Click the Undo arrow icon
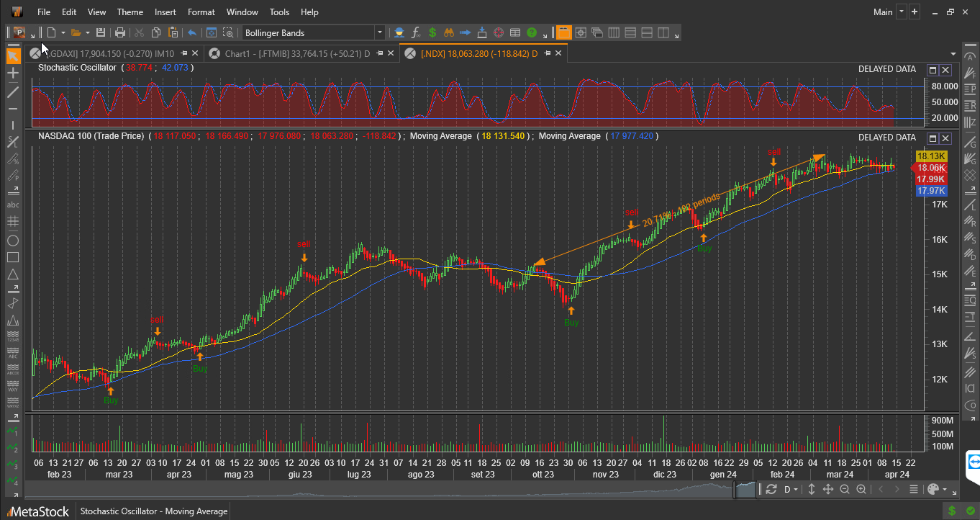The image size is (980, 520). [192, 32]
